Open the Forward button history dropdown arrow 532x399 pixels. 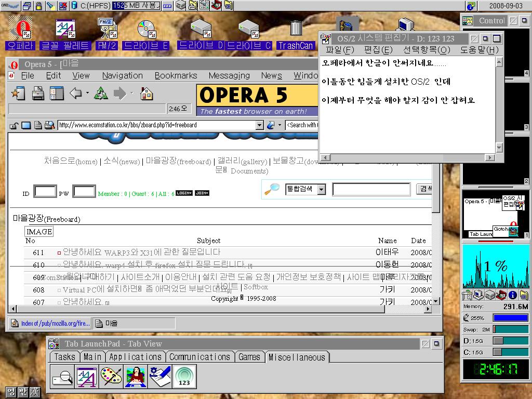[131, 93]
